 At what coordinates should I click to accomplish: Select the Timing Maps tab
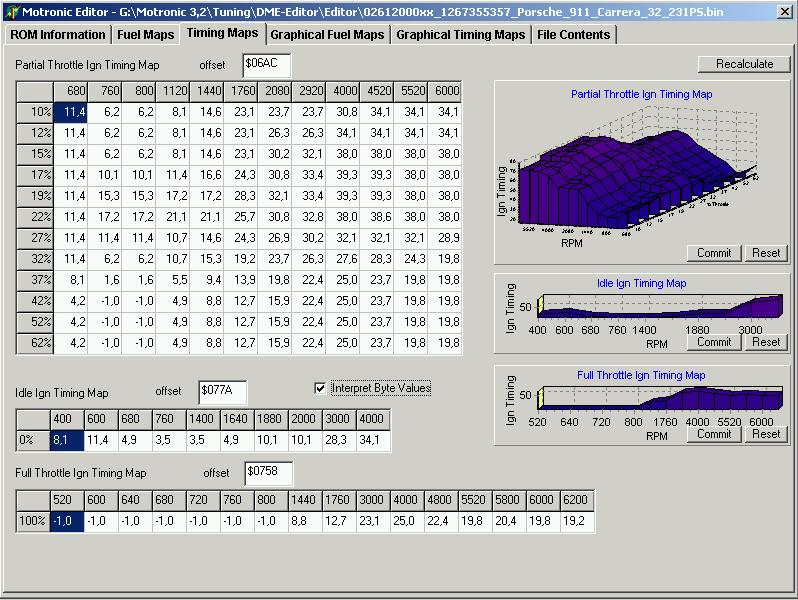(222, 33)
